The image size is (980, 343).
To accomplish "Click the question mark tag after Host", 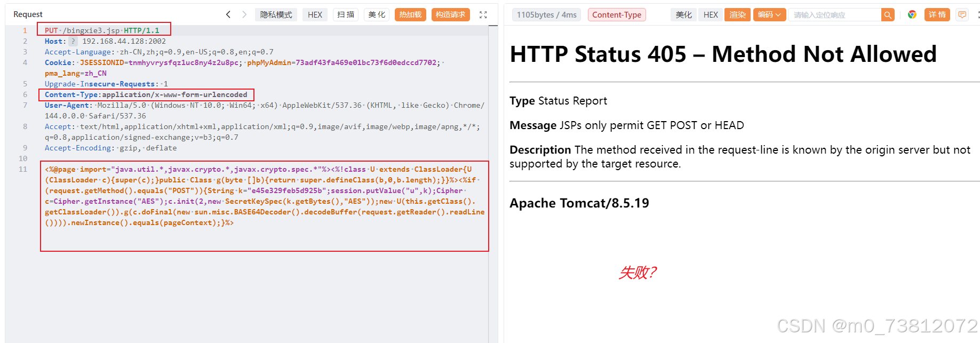I will (73, 41).
